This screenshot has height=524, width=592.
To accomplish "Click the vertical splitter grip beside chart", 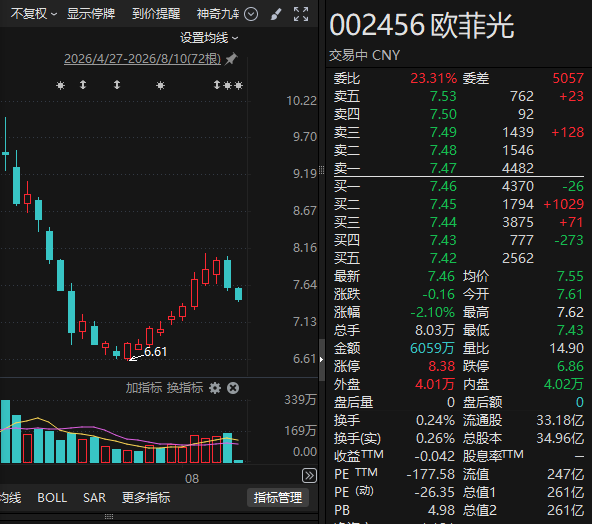I will point(322,170).
